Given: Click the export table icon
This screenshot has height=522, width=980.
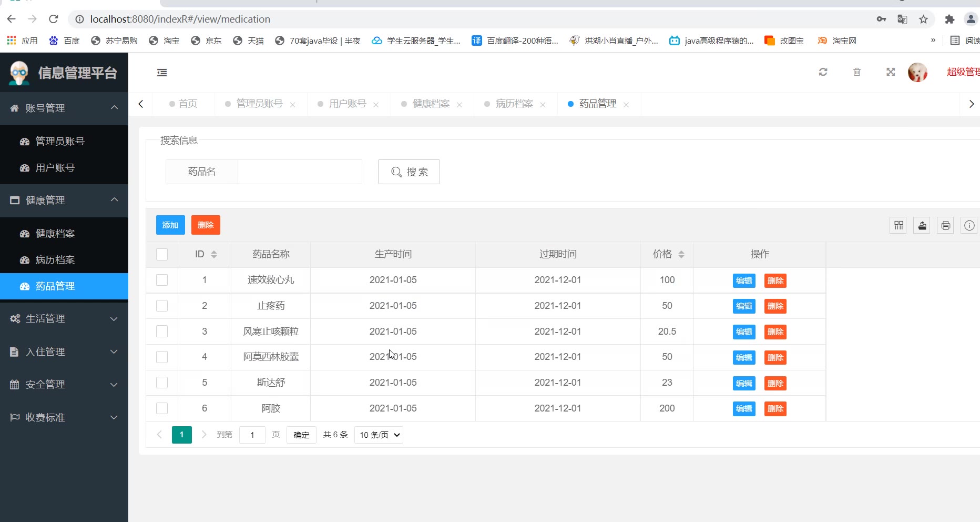Looking at the screenshot, I should click(922, 225).
